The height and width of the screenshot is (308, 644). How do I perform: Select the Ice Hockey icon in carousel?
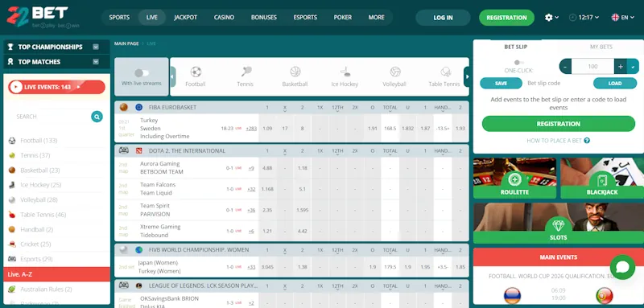[345, 72]
